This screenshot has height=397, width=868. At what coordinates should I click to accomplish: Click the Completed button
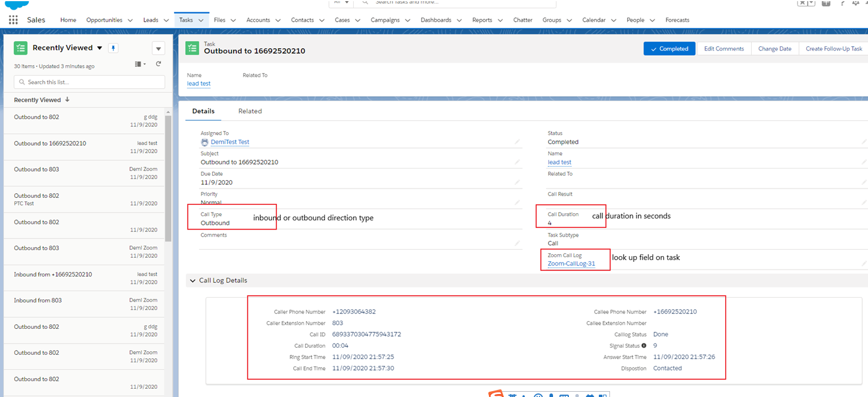coord(669,49)
